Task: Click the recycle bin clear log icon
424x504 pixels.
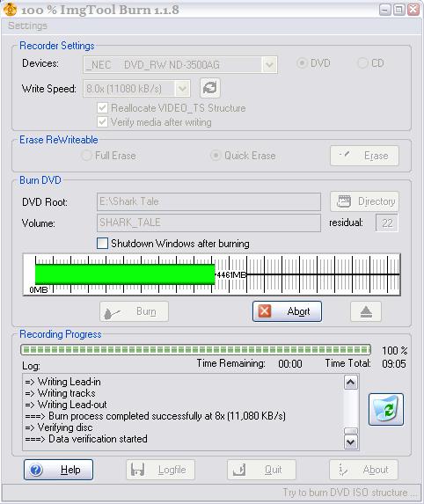Action: click(386, 409)
